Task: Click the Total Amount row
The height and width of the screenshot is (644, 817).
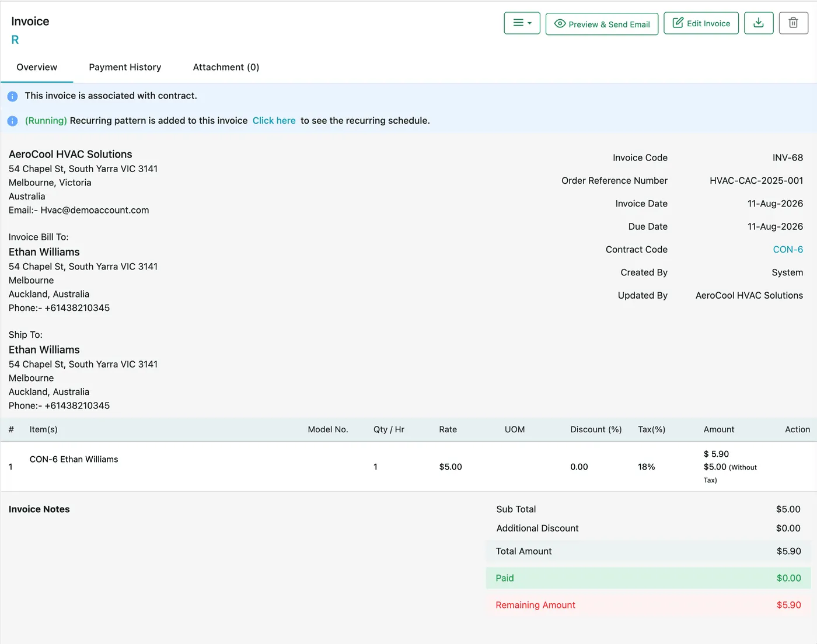Action: [x=648, y=551]
